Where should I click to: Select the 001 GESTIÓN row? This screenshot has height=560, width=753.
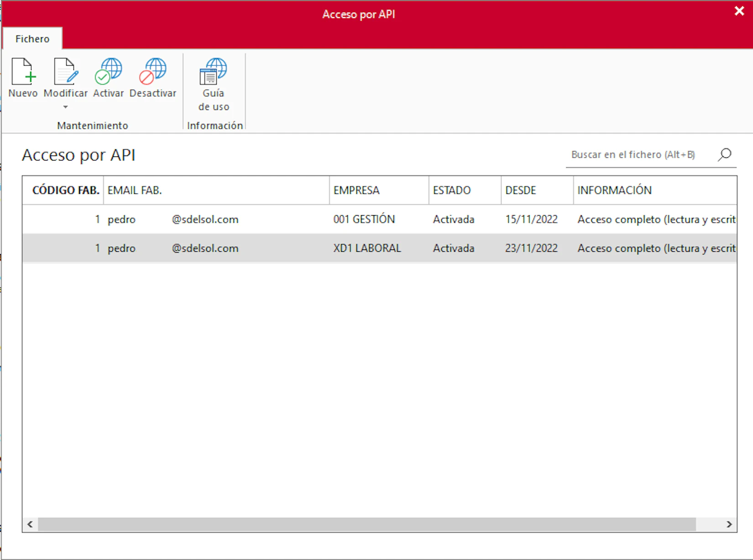click(364, 219)
